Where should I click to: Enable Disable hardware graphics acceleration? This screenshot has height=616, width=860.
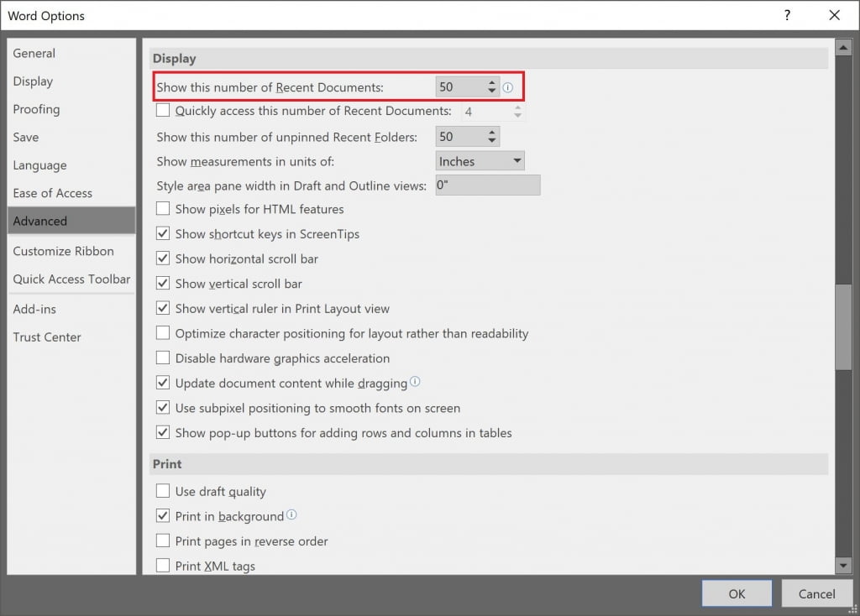[x=163, y=358]
